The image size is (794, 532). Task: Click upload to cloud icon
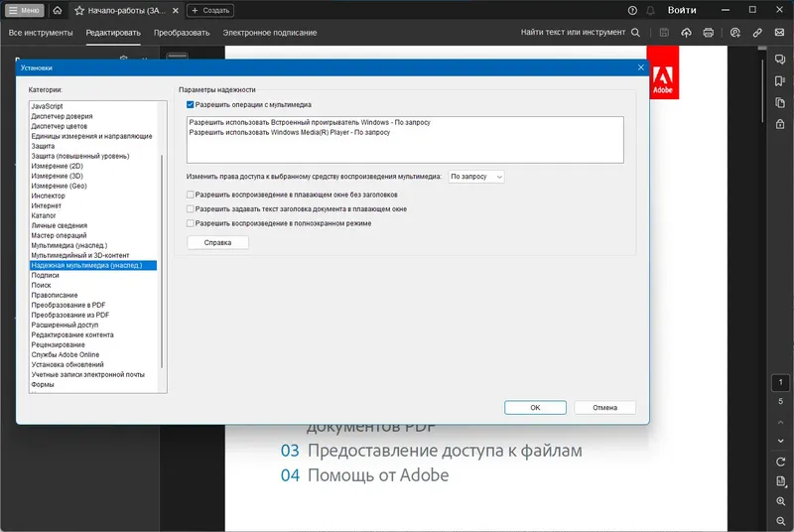[x=686, y=33]
